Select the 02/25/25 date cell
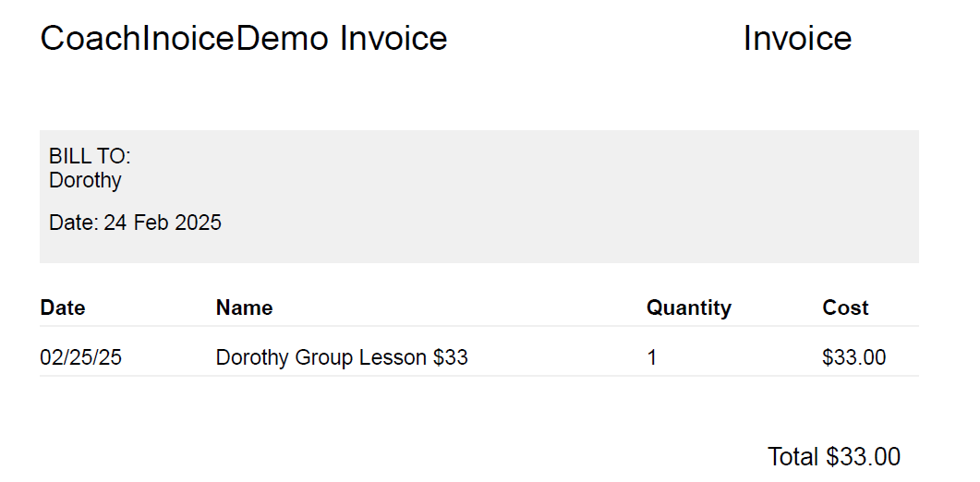The height and width of the screenshot is (482, 980). (x=80, y=357)
